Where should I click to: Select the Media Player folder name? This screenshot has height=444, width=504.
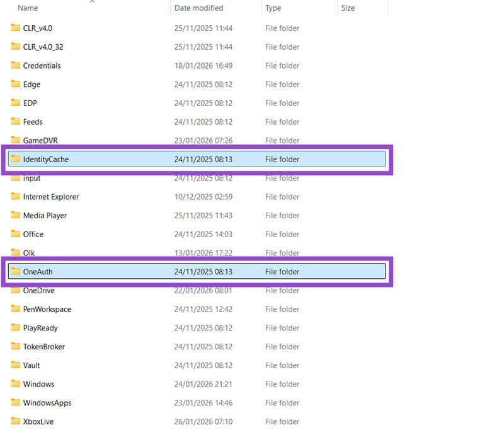coord(45,216)
